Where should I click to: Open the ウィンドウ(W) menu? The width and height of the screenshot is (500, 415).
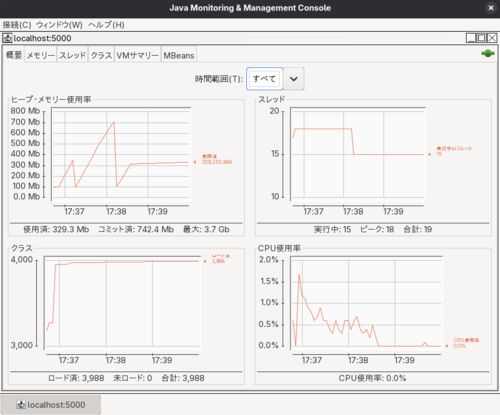pyautogui.click(x=59, y=25)
